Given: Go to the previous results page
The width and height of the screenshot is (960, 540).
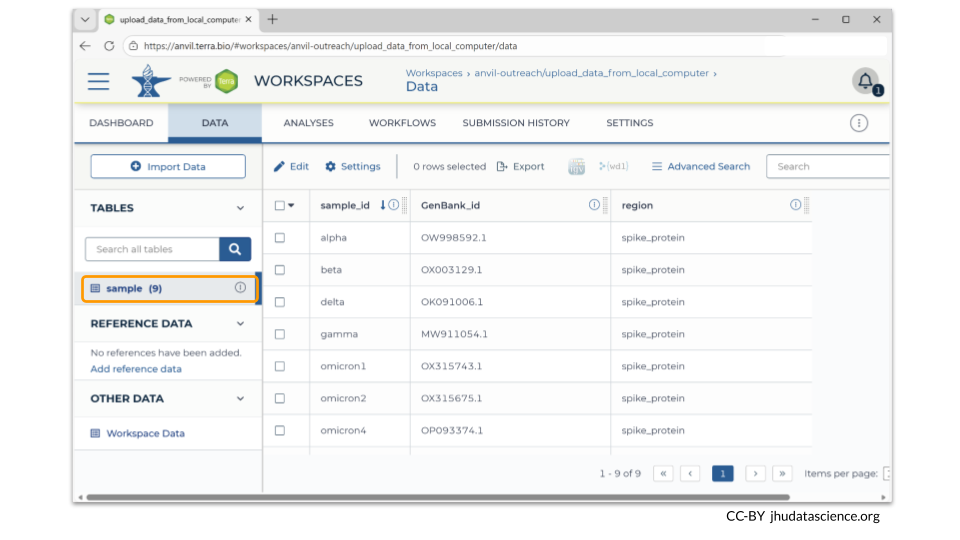Looking at the screenshot, I should point(690,473).
